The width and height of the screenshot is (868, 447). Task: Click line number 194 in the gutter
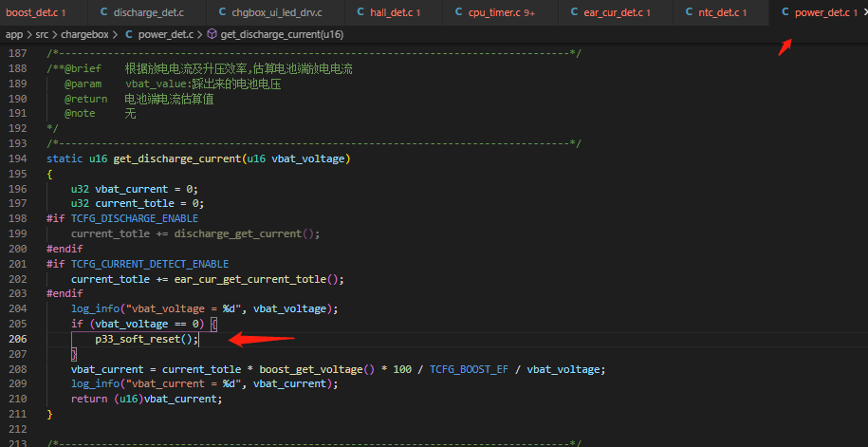pyautogui.click(x=18, y=158)
